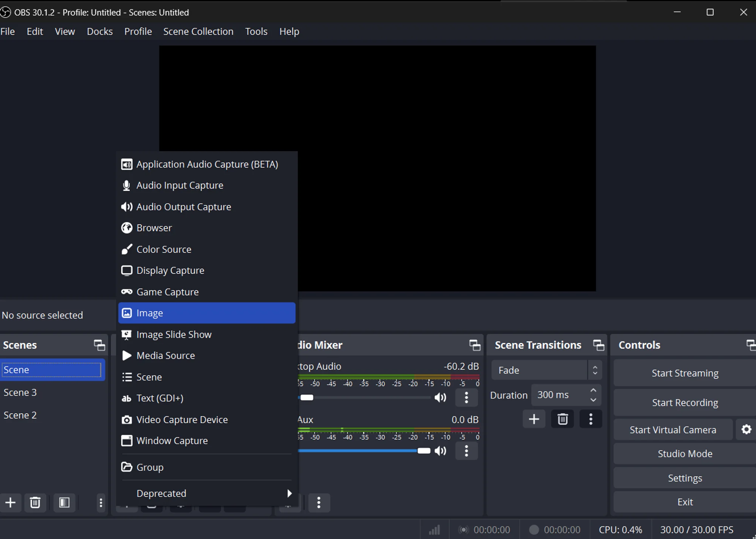The width and height of the screenshot is (756, 539).
Task: Open Virtual Camera settings gear
Action: 746,429
